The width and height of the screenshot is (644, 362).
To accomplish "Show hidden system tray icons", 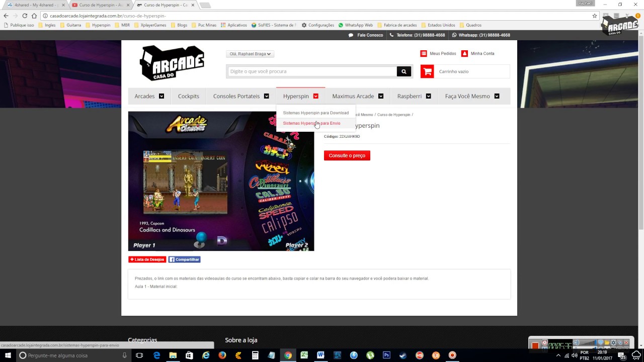I will (x=558, y=355).
